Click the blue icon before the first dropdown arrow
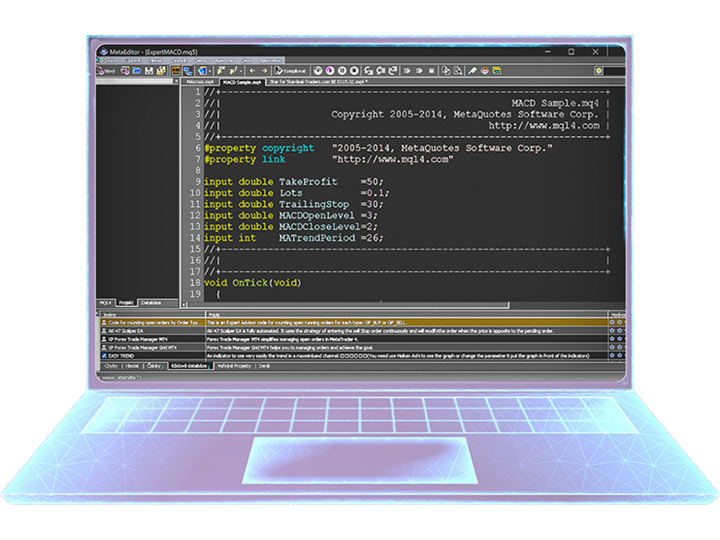The width and height of the screenshot is (720, 540). (x=202, y=71)
